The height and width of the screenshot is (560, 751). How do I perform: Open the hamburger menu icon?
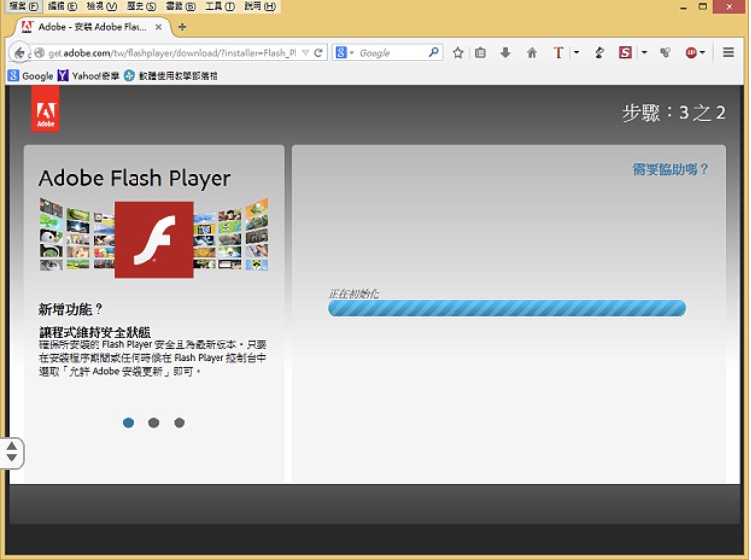pos(729,52)
